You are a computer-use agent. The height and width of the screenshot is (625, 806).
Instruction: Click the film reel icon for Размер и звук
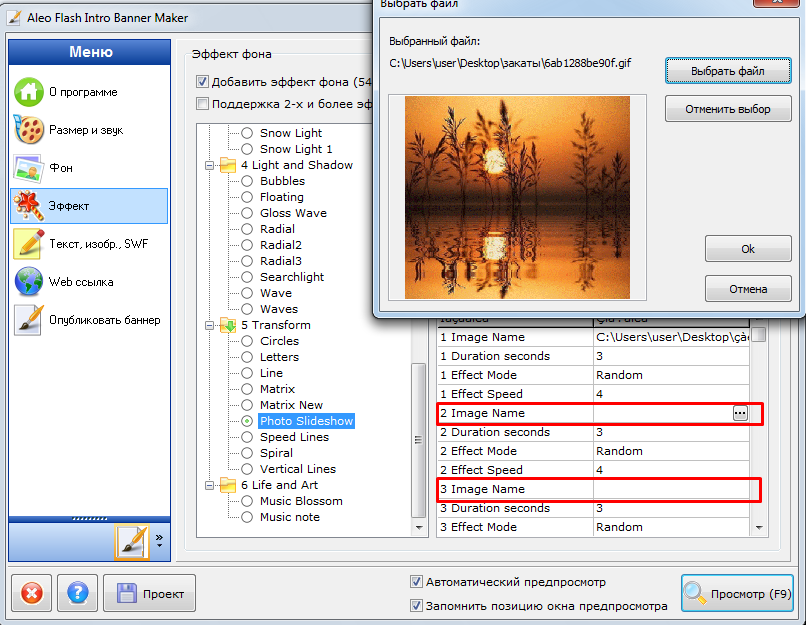click(29, 130)
